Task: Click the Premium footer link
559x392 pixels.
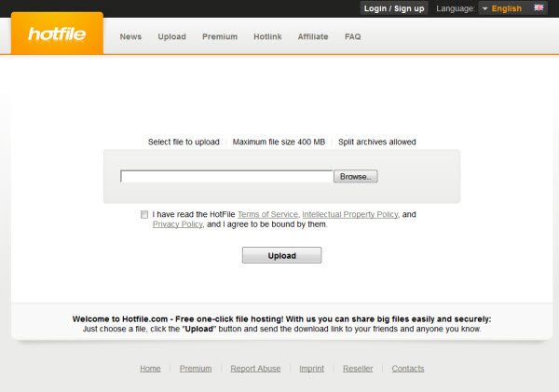Action: 196,369
